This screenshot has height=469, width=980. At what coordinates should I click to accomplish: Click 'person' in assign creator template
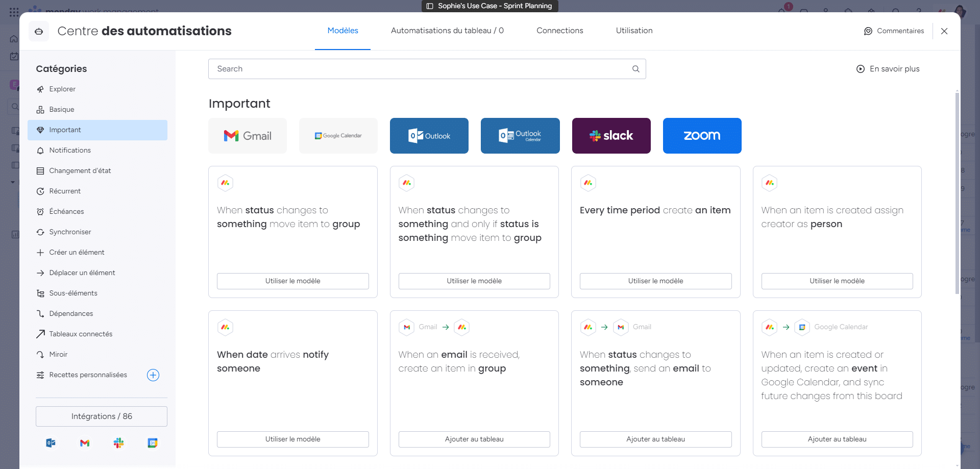click(x=826, y=224)
